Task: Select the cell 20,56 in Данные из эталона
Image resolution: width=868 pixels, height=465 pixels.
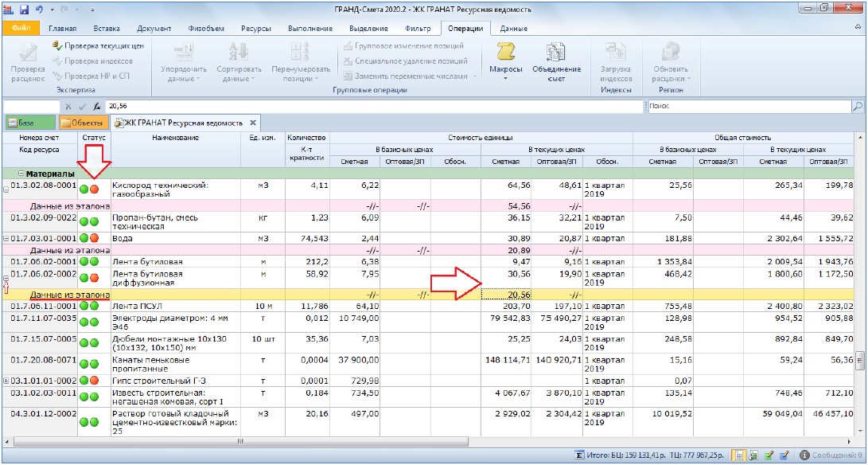Action: [x=506, y=295]
